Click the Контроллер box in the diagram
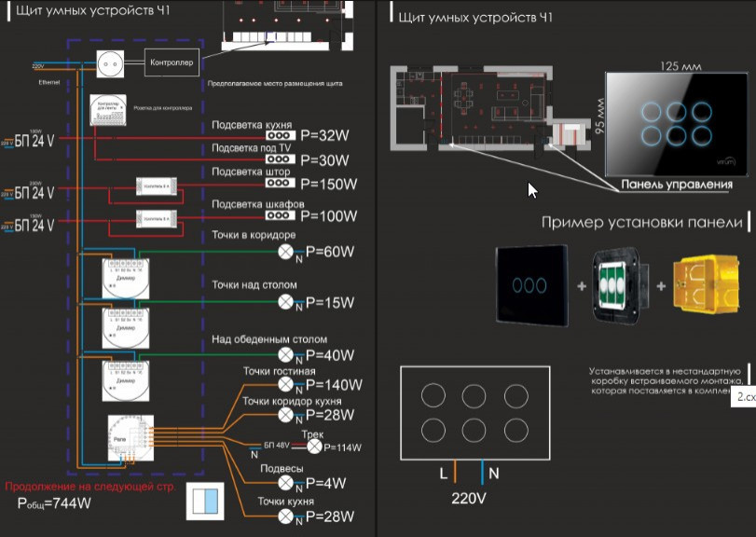This screenshot has width=756, height=537. coord(172,62)
